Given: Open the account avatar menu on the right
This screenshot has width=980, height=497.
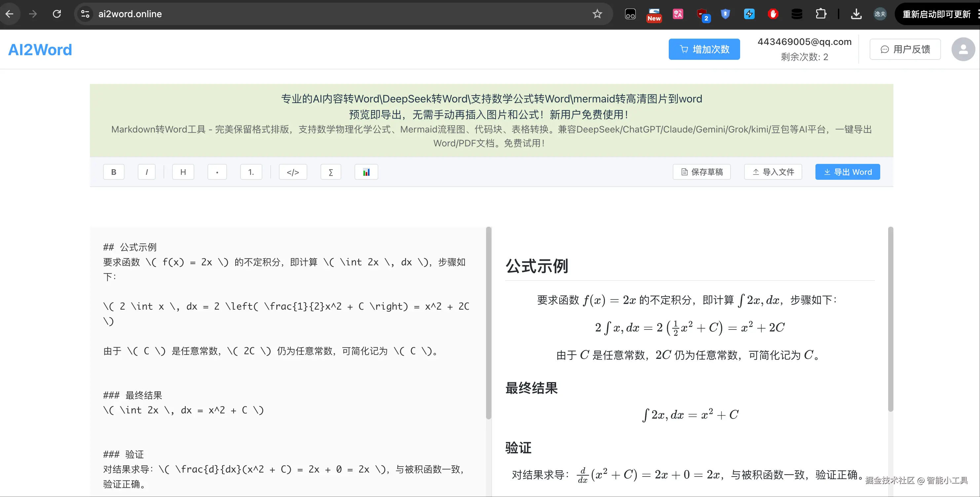Looking at the screenshot, I should pyautogui.click(x=963, y=49).
